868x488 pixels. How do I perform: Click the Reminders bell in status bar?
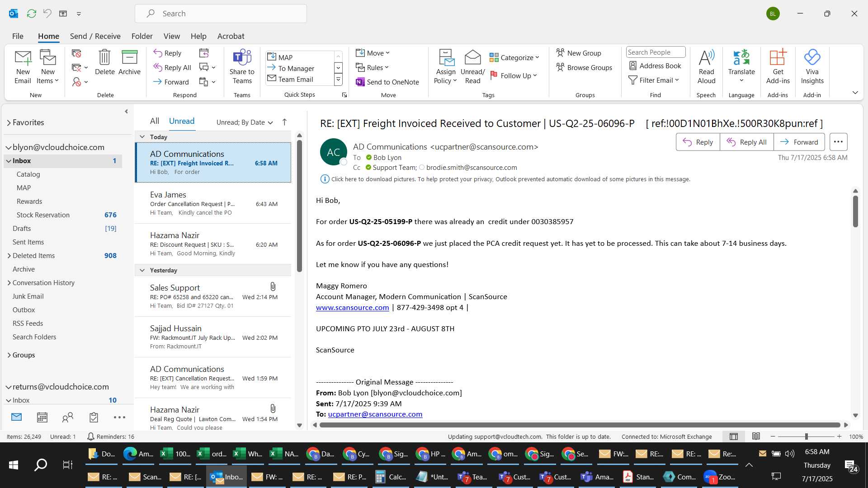tap(90, 436)
